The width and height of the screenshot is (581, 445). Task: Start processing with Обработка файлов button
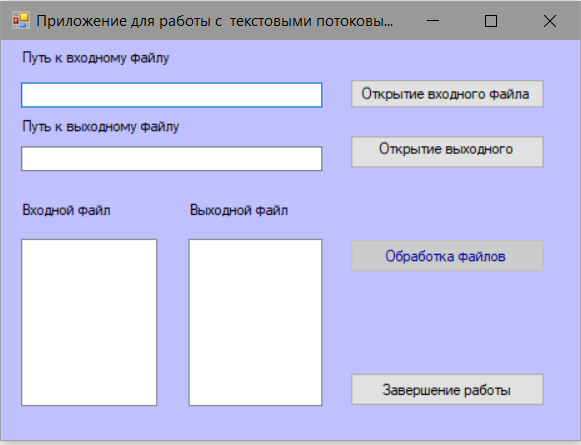click(x=447, y=256)
